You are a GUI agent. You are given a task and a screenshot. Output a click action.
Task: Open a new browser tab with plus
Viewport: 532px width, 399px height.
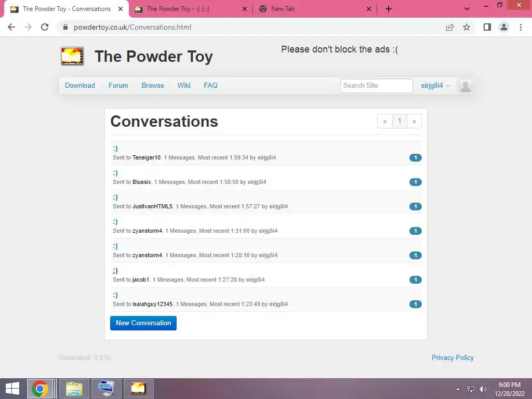[389, 9]
